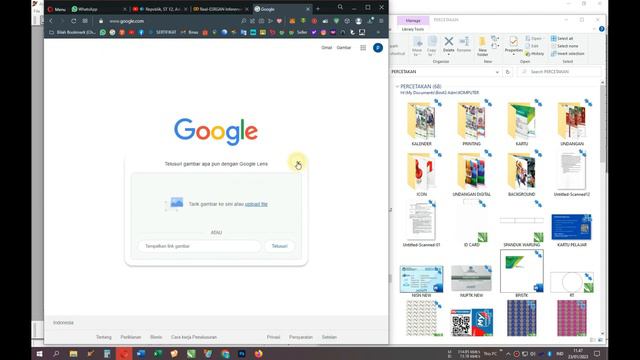The height and width of the screenshot is (360, 640).
Task: Select the BACKGROUND folder
Action: tap(522, 174)
